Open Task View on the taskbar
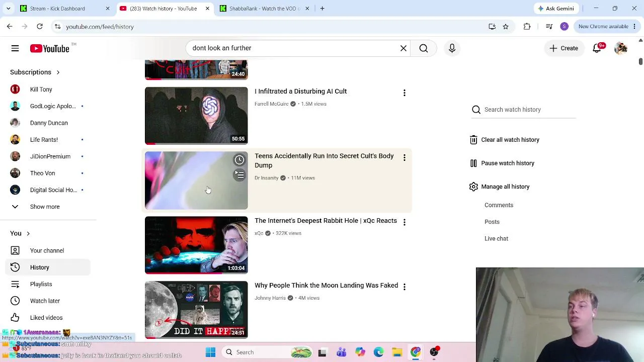 323,352
